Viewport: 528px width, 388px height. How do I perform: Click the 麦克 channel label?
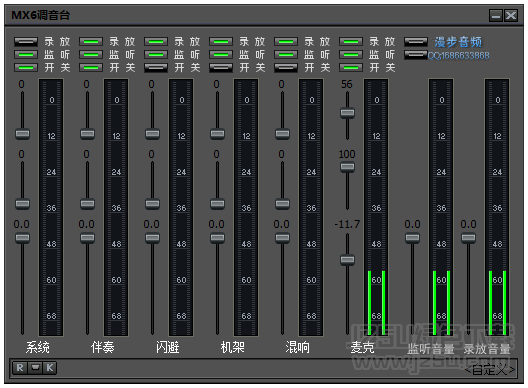click(362, 347)
